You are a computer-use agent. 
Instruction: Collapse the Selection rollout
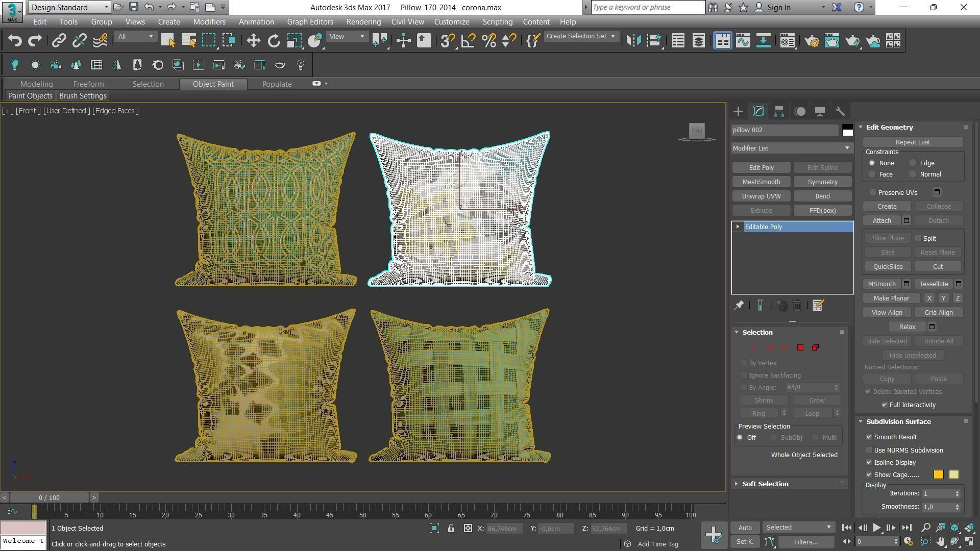point(757,332)
